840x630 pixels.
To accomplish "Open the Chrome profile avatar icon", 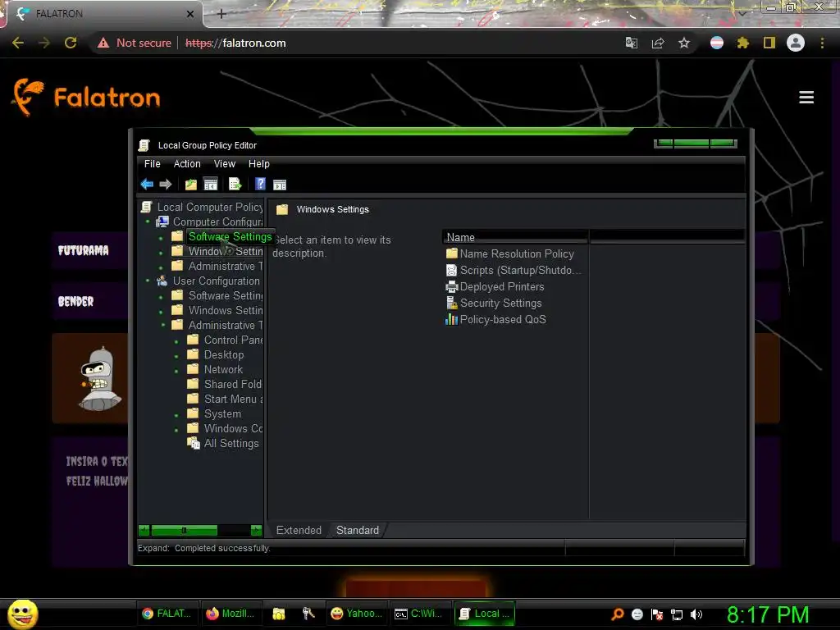I will pos(796,43).
